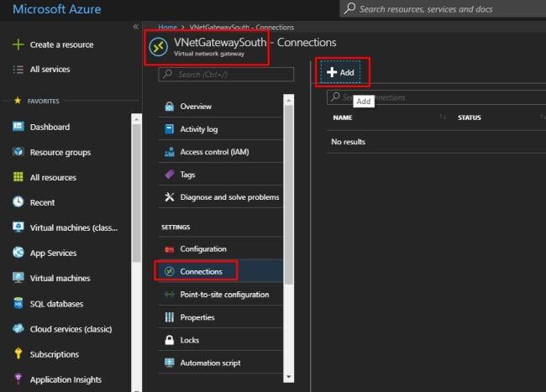Open Access control (IAM) menu item
This screenshot has width=546, height=392.
point(220,152)
